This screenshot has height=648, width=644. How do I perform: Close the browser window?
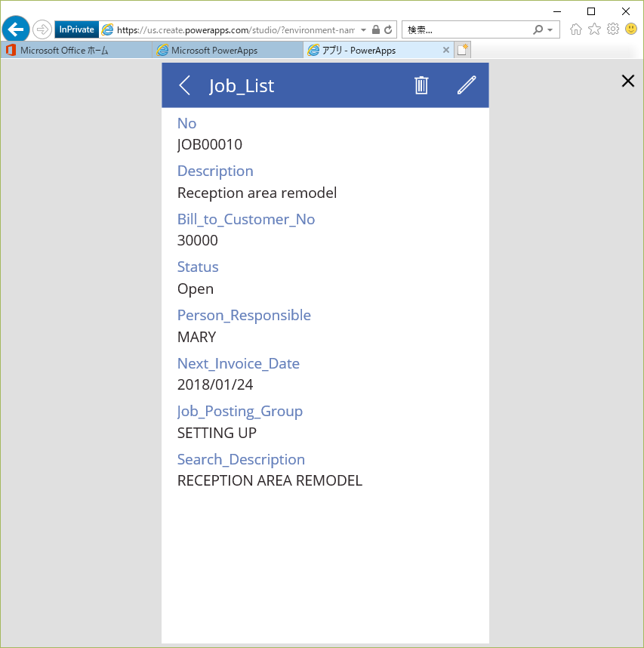[x=626, y=11]
